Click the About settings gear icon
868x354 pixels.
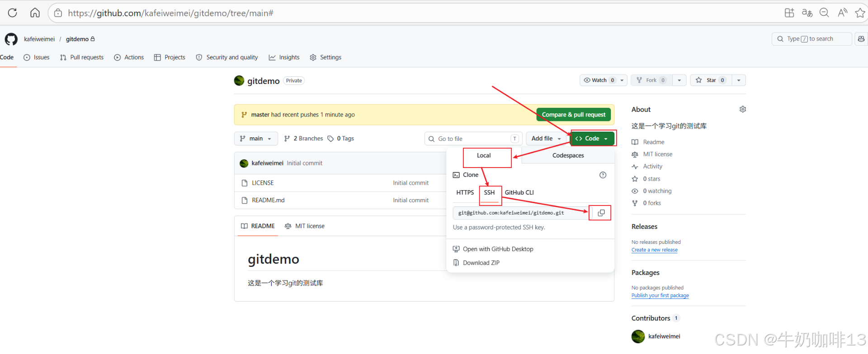pos(743,109)
